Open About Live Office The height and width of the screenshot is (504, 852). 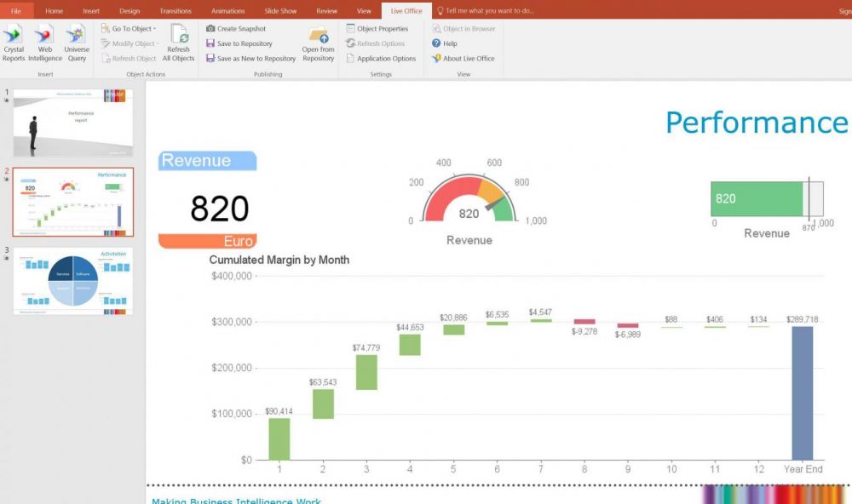point(463,58)
